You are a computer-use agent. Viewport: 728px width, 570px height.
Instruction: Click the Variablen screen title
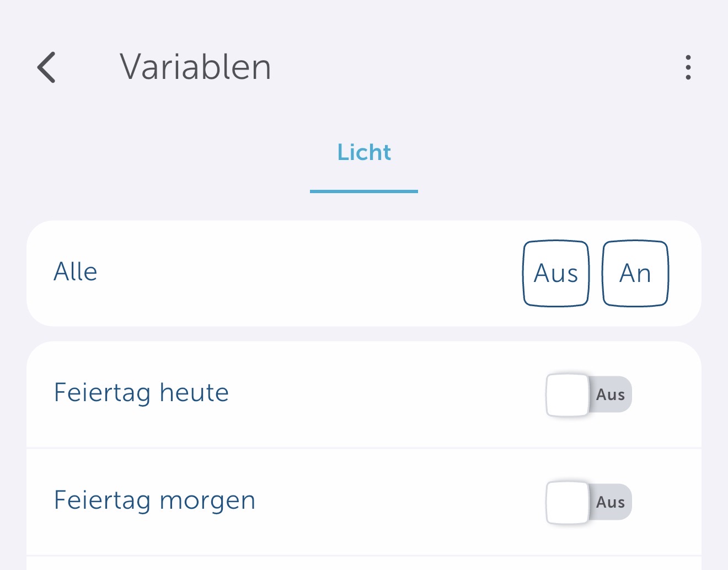pyautogui.click(x=196, y=66)
